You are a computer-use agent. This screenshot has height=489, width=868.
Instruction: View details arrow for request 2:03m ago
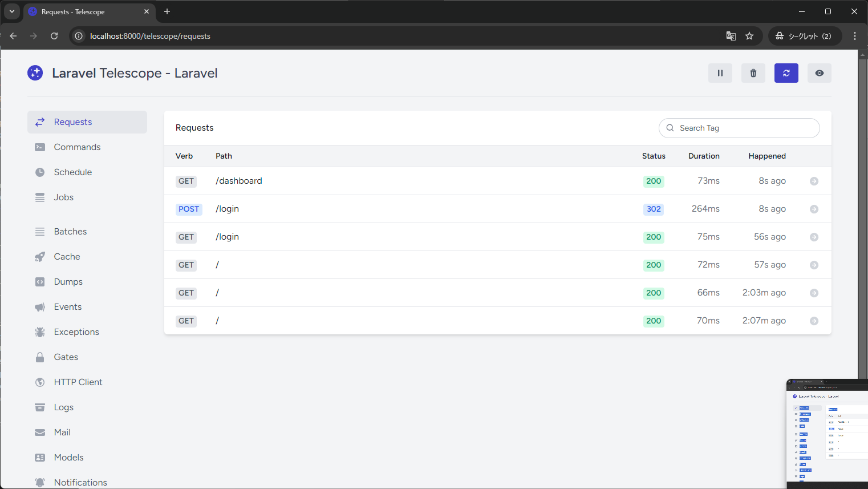pyautogui.click(x=814, y=293)
